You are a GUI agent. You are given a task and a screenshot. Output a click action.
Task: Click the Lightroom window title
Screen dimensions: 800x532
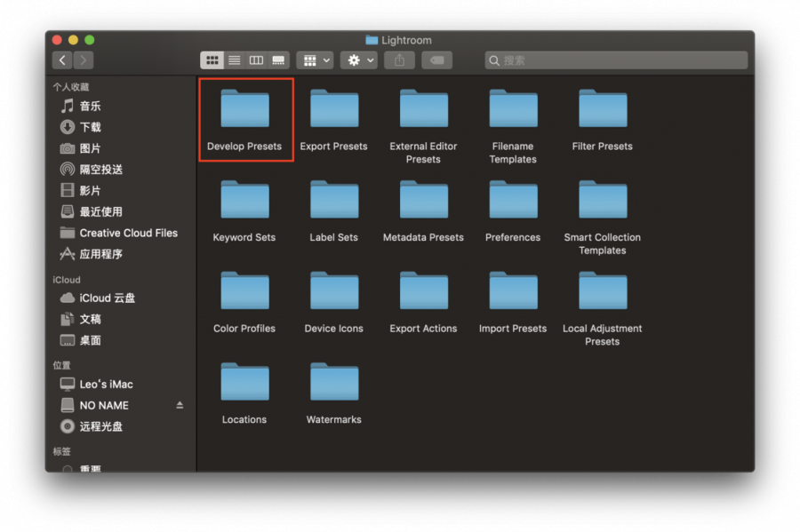(x=406, y=40)
